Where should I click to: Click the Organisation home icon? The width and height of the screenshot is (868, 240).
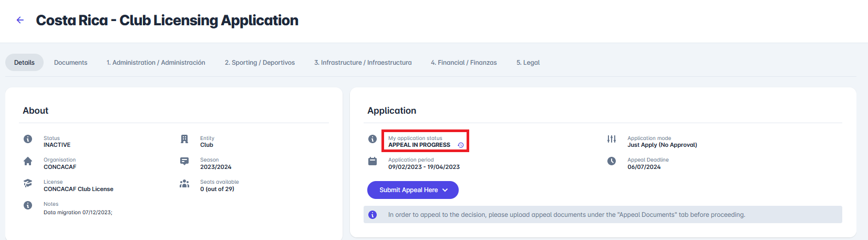[x=28, y=162]
